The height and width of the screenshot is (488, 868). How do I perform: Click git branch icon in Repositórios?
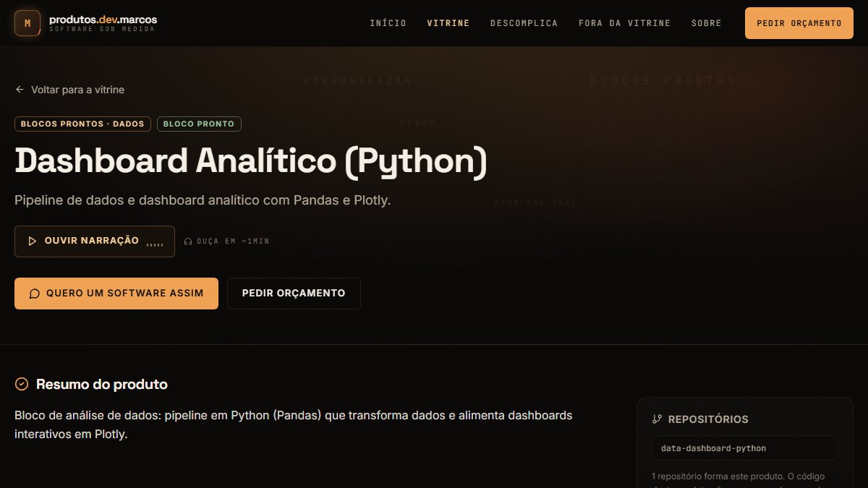[657, 419]
